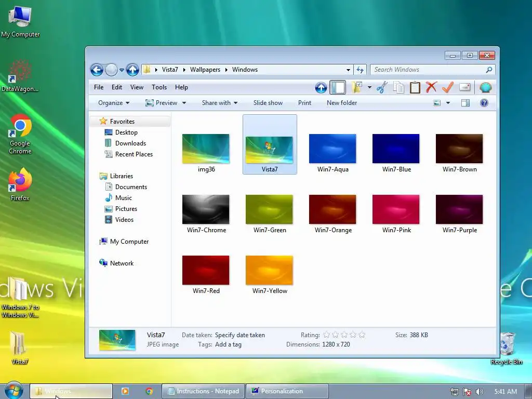Click the Search Windows field
Screen dimensions: 532x399
click(428, 70)
